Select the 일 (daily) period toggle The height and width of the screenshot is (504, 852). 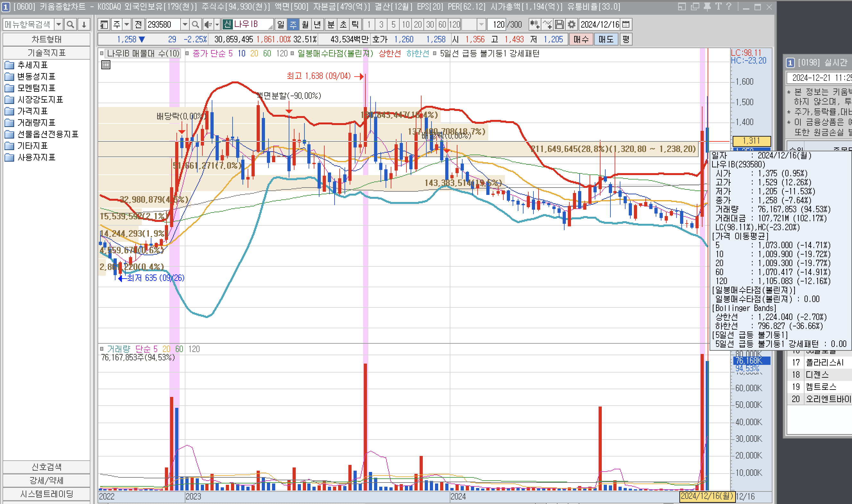281,24
